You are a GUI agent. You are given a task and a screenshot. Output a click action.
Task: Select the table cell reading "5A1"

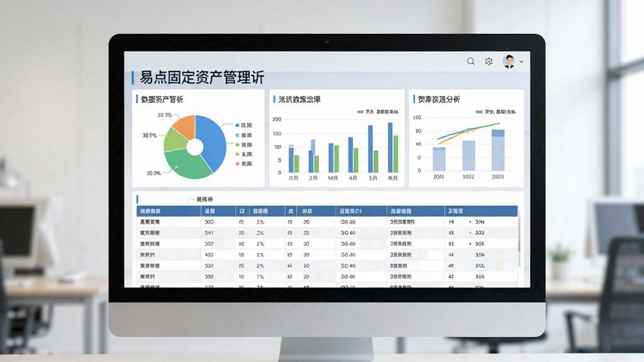[209, 233]
